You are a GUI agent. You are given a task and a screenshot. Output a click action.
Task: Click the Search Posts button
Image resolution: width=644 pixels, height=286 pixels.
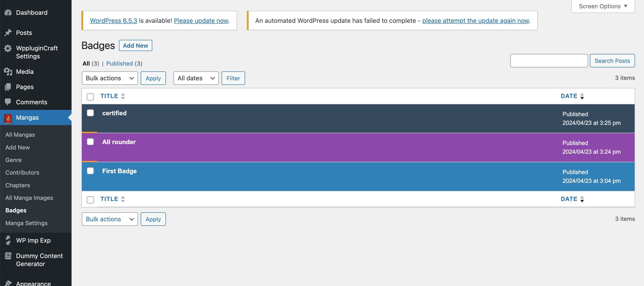(x=612, y=61)
